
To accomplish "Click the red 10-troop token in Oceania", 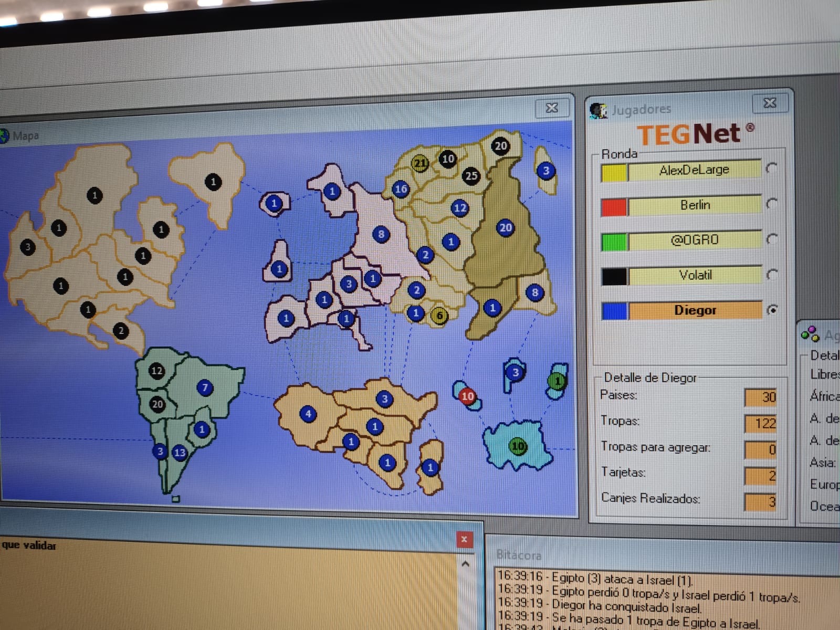I will pos(467,396).
